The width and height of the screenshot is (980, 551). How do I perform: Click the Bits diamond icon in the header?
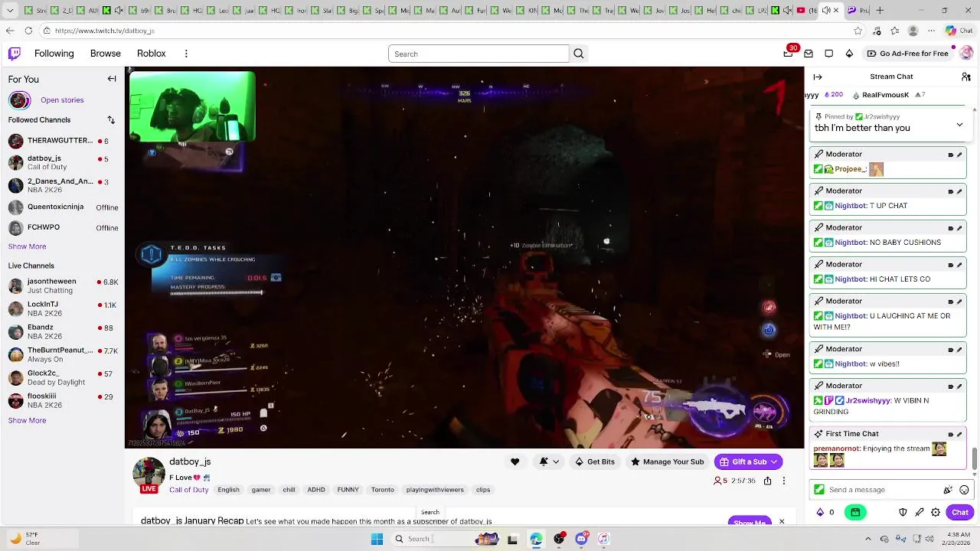(849, 54)
